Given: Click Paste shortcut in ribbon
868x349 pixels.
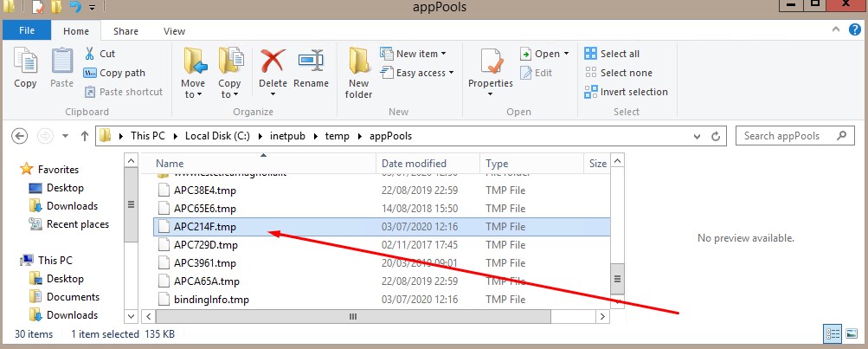Looking at the screenshot, I should [124, 92].
